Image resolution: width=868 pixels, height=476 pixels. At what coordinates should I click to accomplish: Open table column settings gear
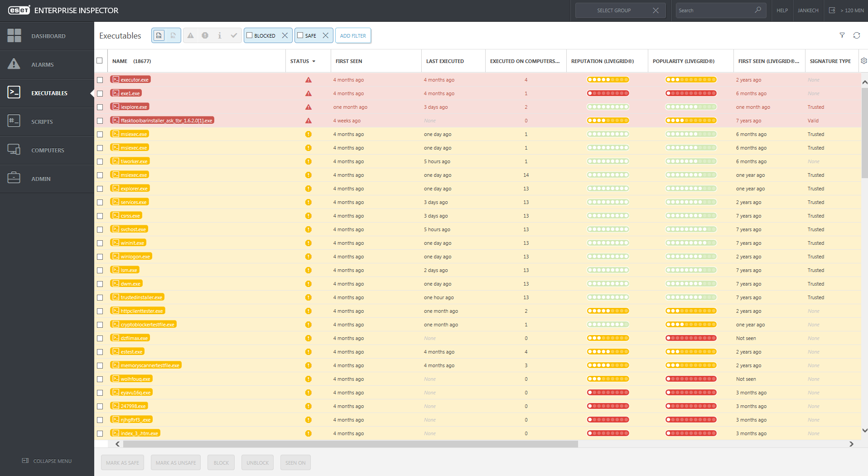[x=863, y=61]
